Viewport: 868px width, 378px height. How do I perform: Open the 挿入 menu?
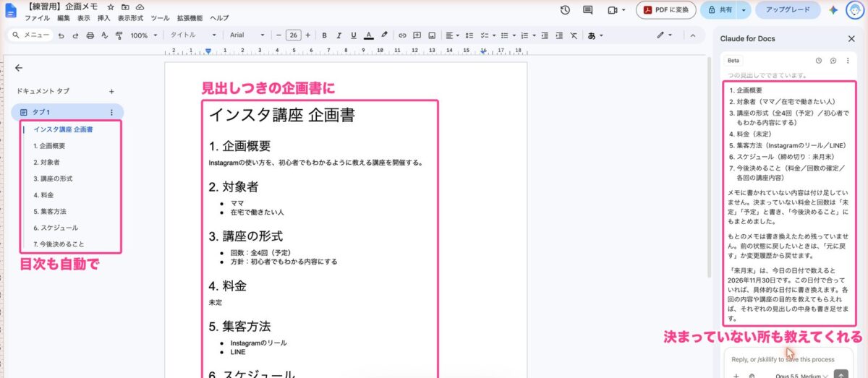point(104,18)
